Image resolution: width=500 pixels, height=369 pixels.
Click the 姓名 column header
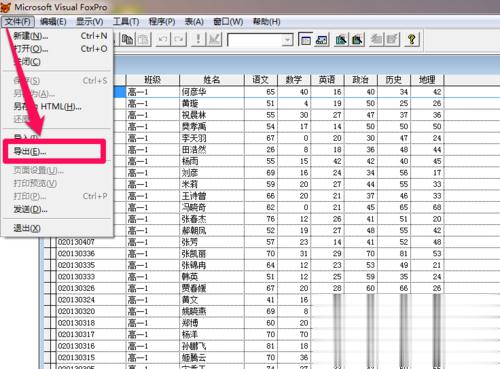(x=212, y=80)
